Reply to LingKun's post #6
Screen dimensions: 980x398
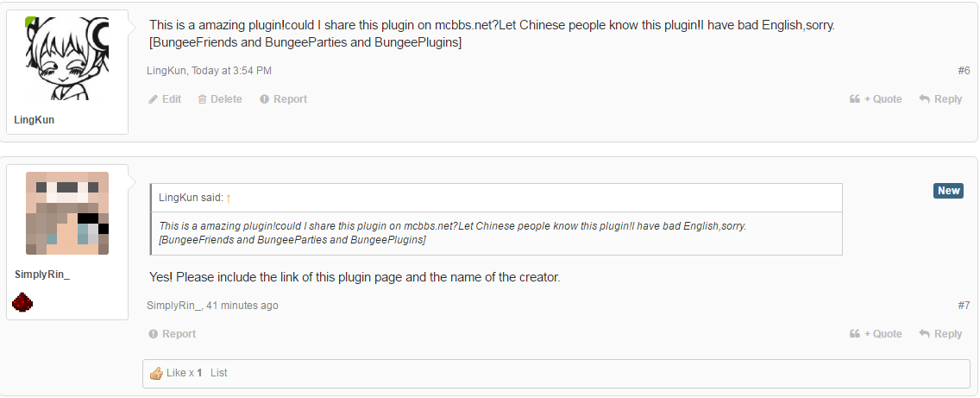point(940,99)
